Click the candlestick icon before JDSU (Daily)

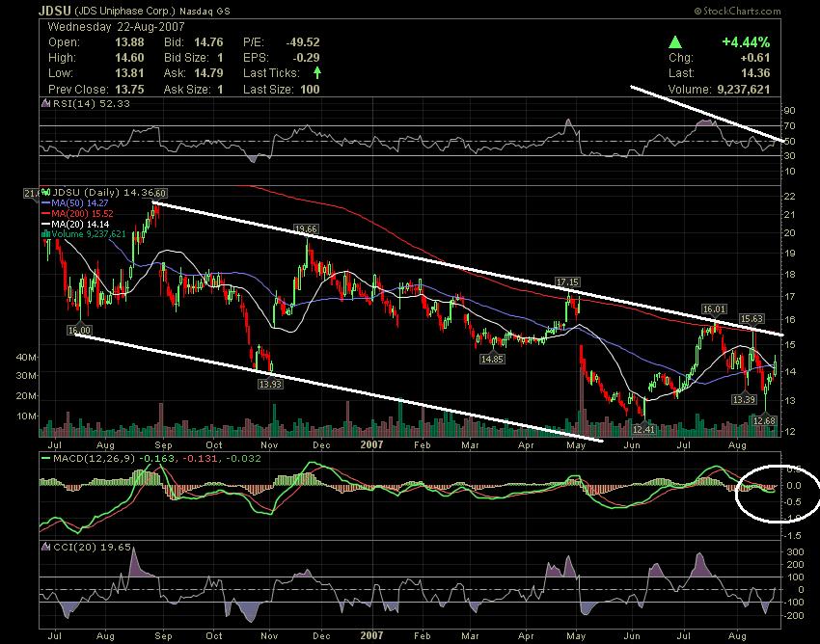[45, 193]
